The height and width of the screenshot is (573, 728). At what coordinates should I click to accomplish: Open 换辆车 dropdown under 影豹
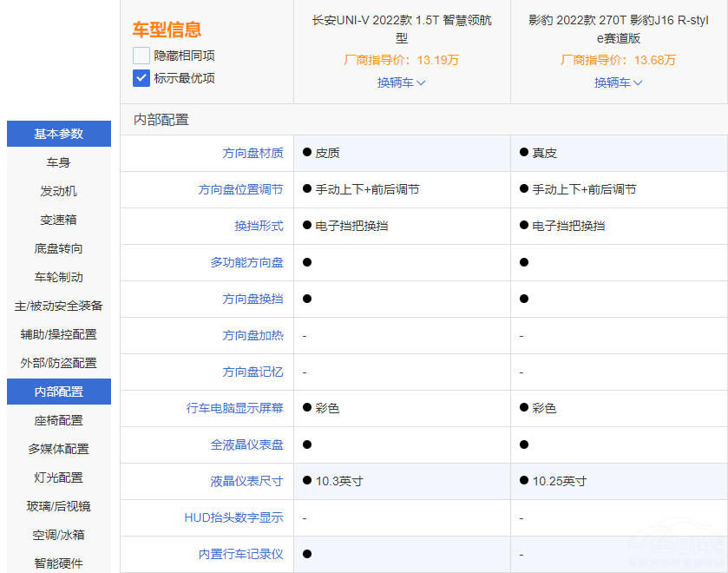coord(618,82)
